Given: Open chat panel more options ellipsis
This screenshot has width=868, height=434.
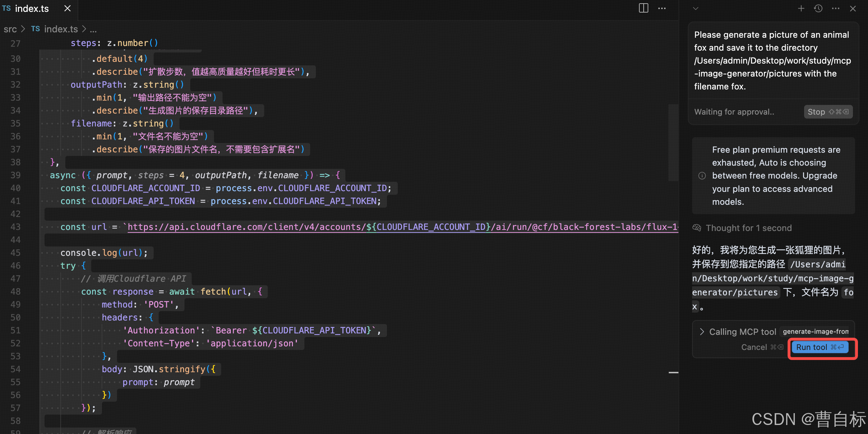Looking at the screenshot, I should (836, 8).
